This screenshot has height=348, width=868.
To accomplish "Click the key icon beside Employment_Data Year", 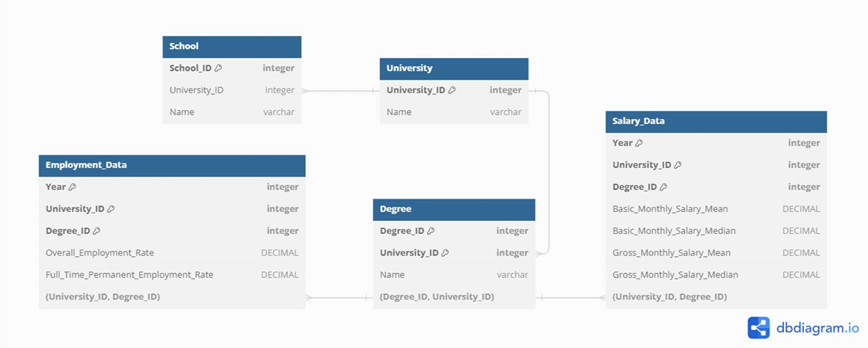I will tap(73, 187).
